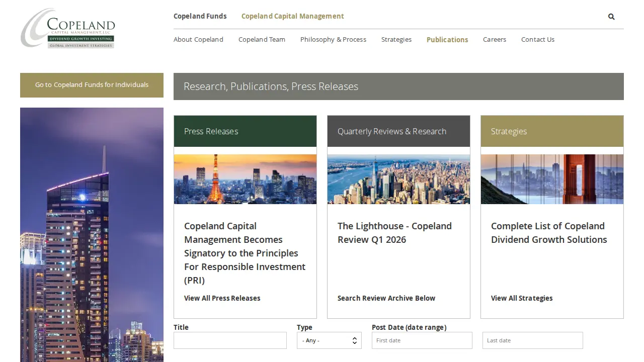Click the New York aerial skyline thumbnail
The width and height of the screenshot is (644, 362).
[x=398, y=179]
